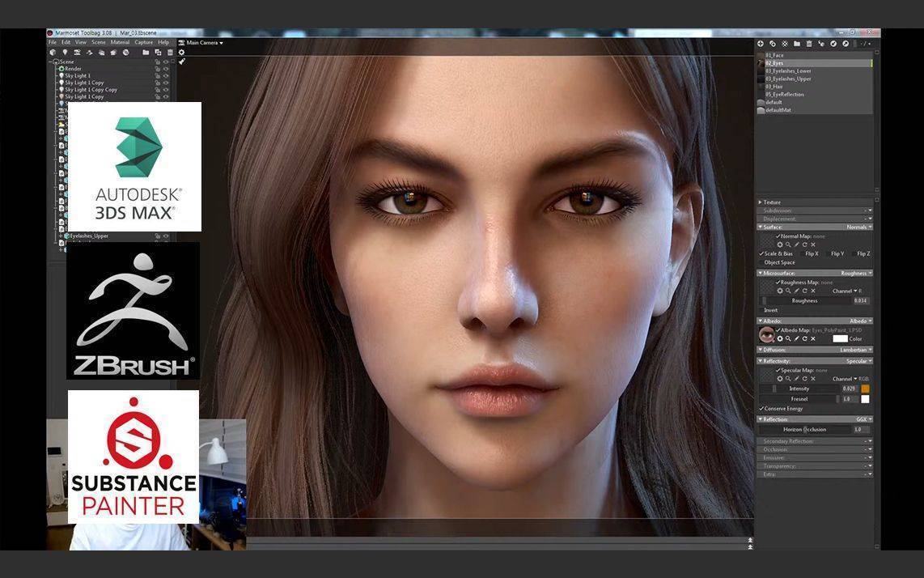Select the 03_Hair material

775,86
